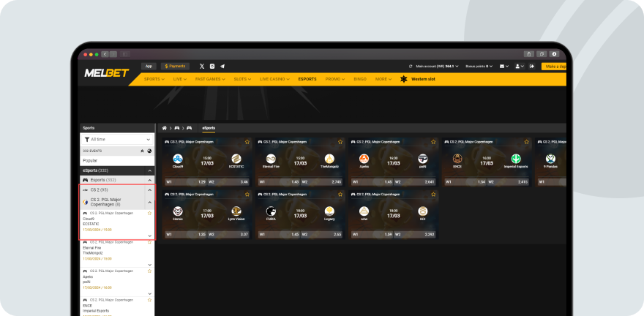Bet W1 1.29 on Cloud9
644x316 pixels.
point(186,182)
